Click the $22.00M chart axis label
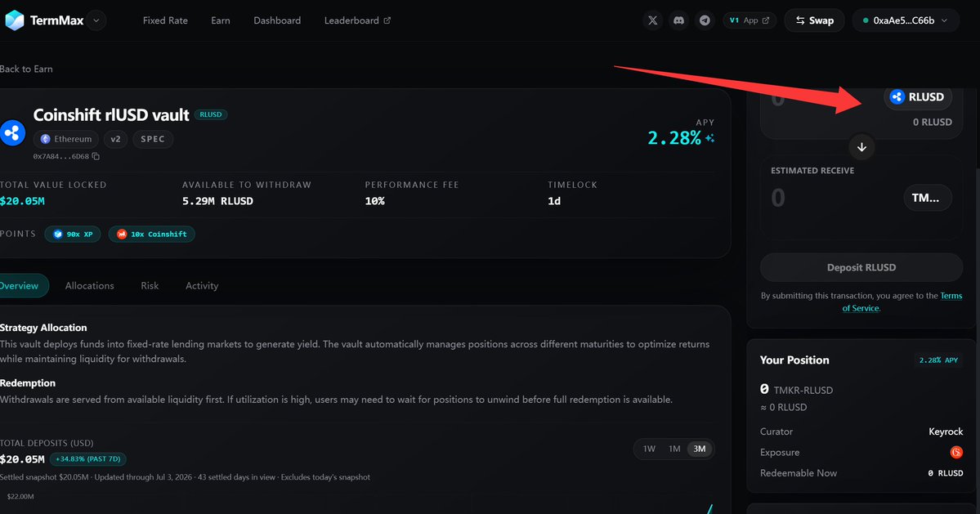 pyautogui.click(x=20, y=497)
